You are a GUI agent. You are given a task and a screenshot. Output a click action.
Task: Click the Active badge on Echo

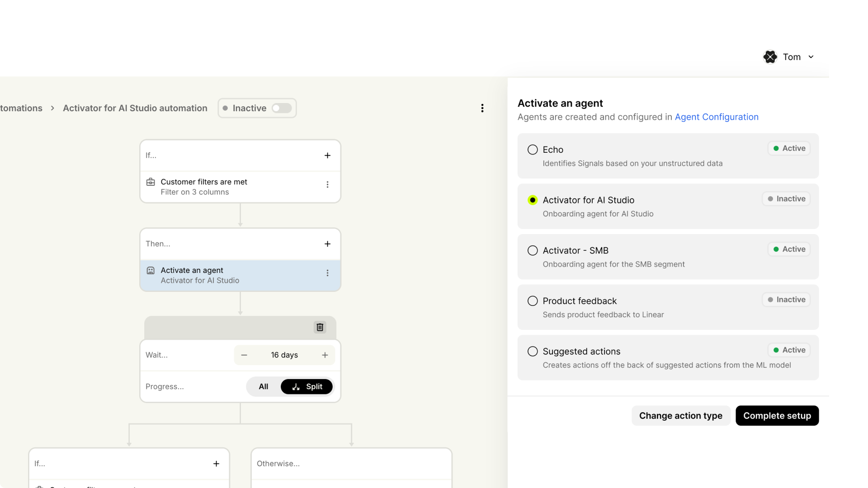tap(789, 148)
